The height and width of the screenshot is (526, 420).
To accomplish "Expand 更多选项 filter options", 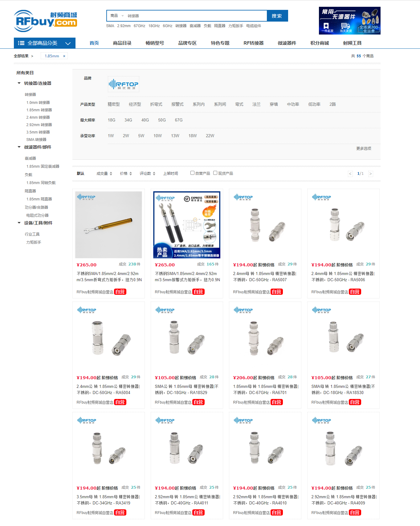I will coord(364,149).
